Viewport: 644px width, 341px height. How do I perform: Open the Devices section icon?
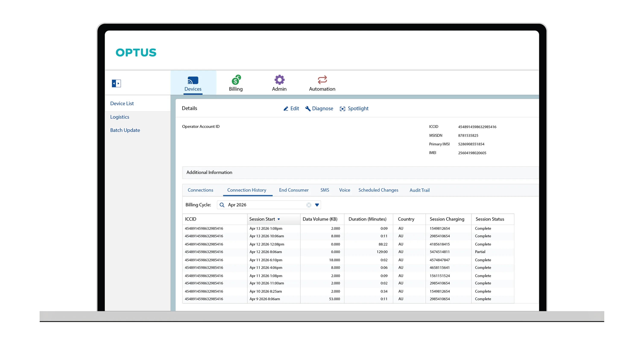click(x=193, y=80)
